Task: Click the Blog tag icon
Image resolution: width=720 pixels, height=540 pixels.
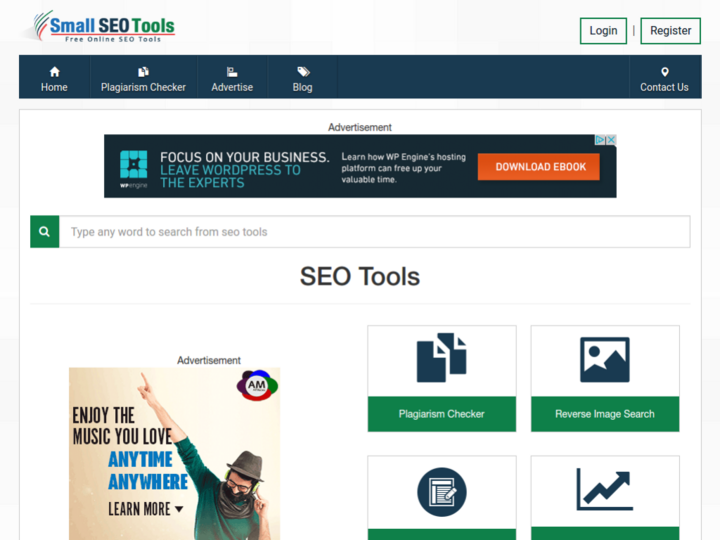Action: (303, 72)
